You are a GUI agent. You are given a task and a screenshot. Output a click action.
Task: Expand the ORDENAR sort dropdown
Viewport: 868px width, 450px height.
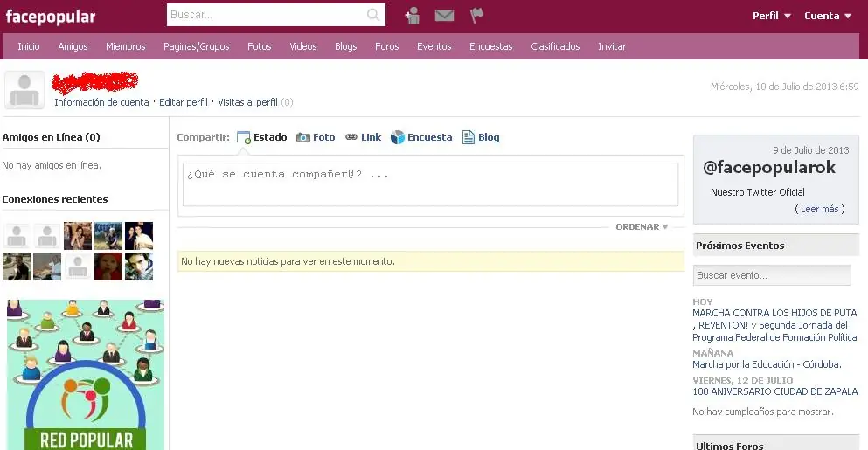click(x=642, y=226)
